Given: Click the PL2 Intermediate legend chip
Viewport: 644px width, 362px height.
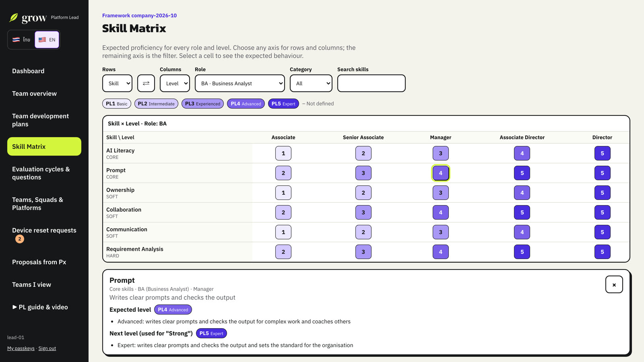Looking at the screenshot, I should 156,104.
